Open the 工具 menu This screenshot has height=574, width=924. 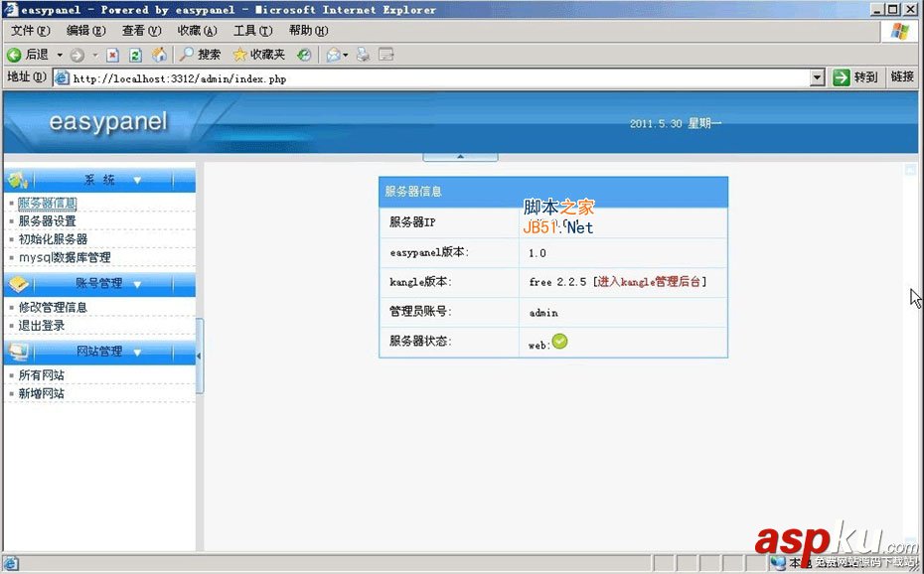click(x=251, y=31)
